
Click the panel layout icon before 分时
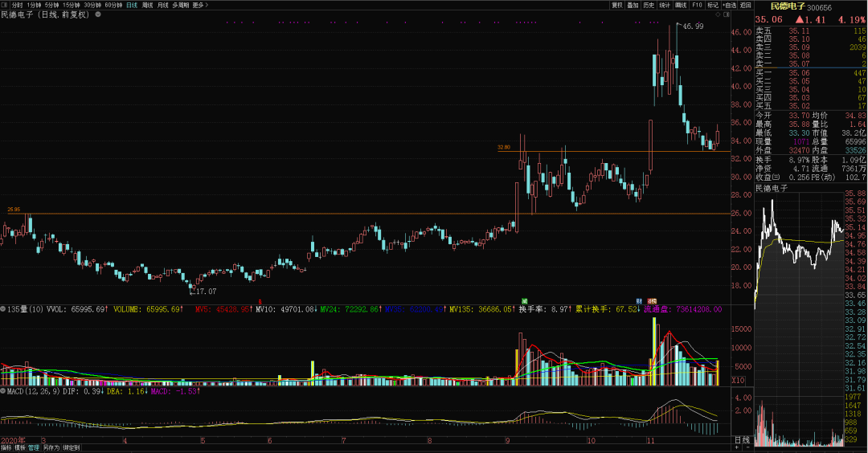coord(4,5)
